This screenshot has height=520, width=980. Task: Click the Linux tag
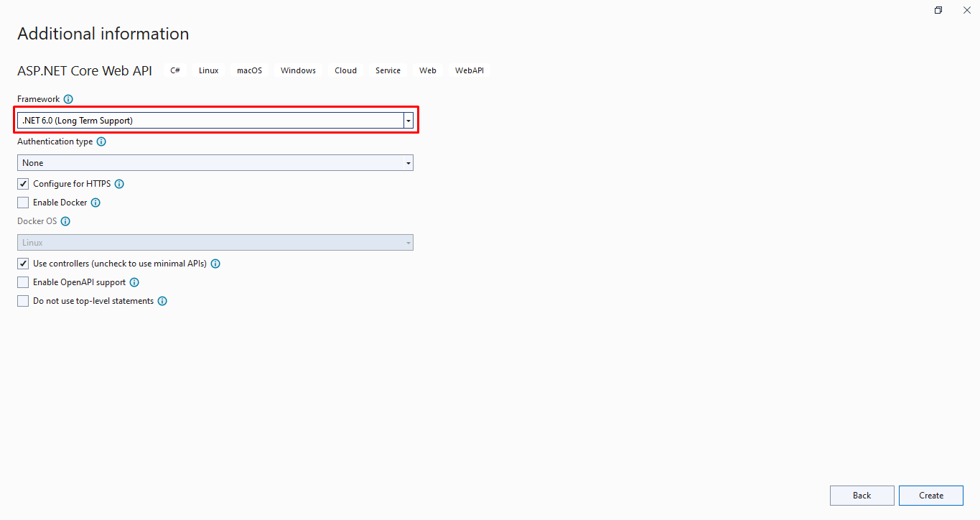coord(209,70)
